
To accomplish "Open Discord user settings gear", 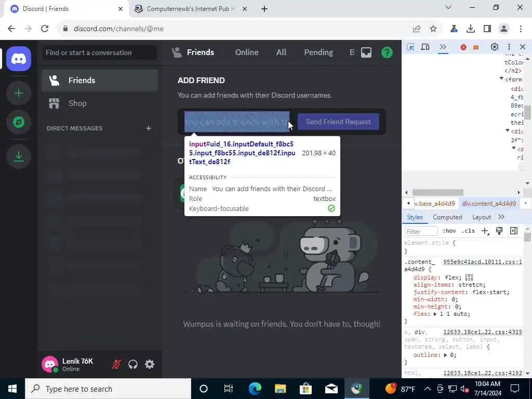I will click(150, 364).
